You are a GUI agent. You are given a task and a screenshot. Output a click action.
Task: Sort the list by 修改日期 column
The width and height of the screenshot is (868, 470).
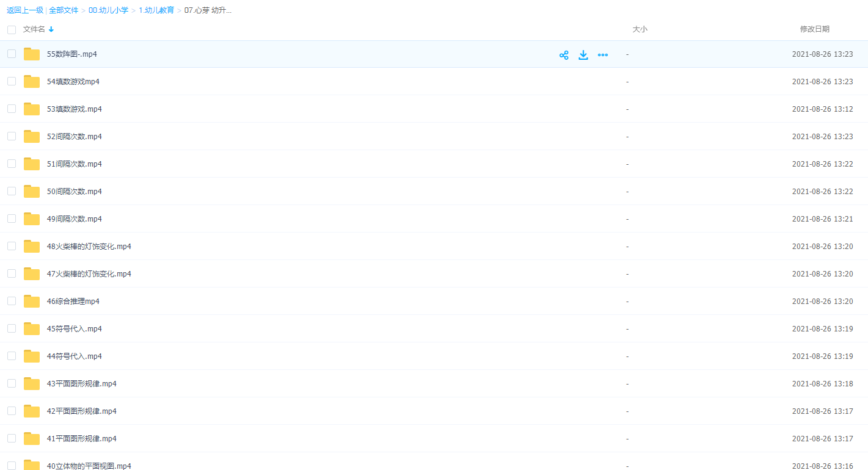(814, 29)
